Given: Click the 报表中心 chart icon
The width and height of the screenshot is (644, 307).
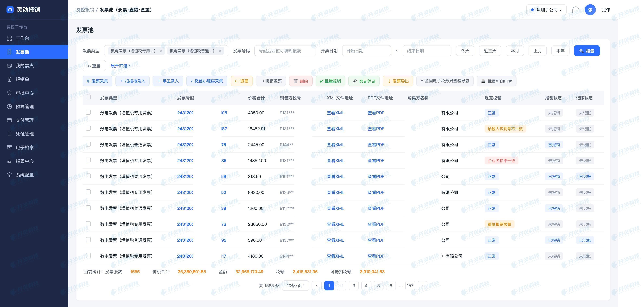Looking at the screenshot, I should pyautogui.click(x=9, y=161).
